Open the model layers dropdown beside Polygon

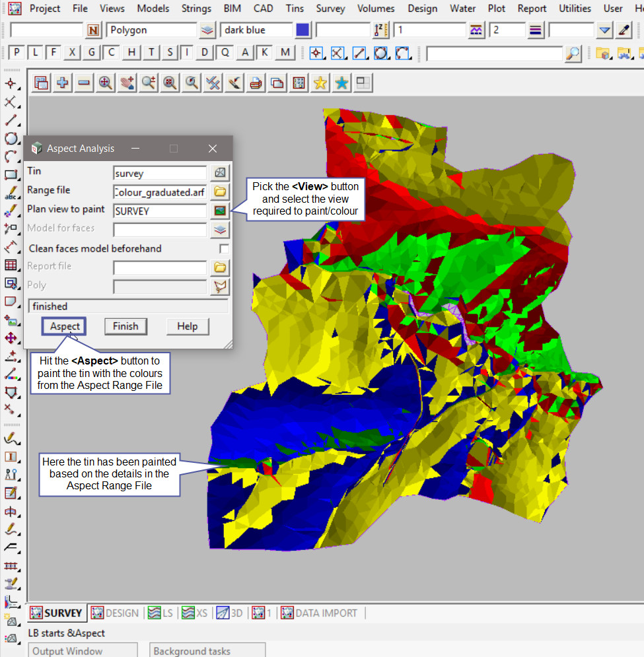click(207, 30)
